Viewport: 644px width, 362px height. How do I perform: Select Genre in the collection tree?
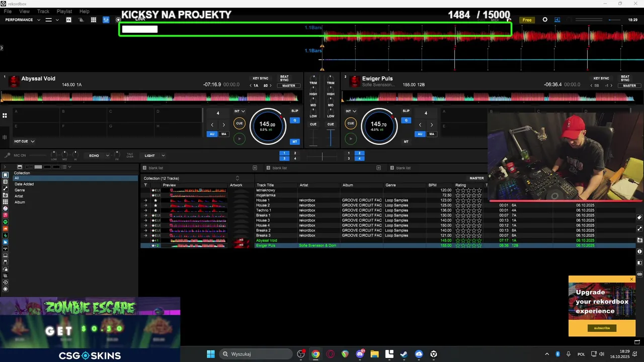pos(20,190)
